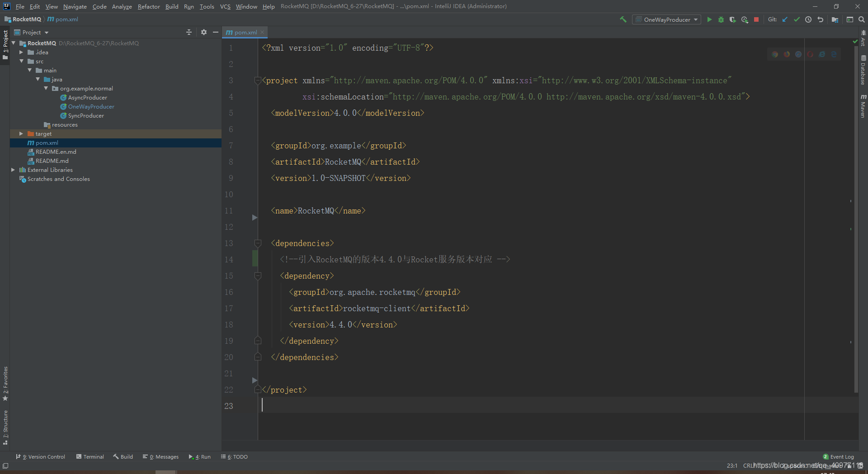This screenshot has width=868, height=474.
Task: Collapse the main folder node
Action: tap(29, 70)
